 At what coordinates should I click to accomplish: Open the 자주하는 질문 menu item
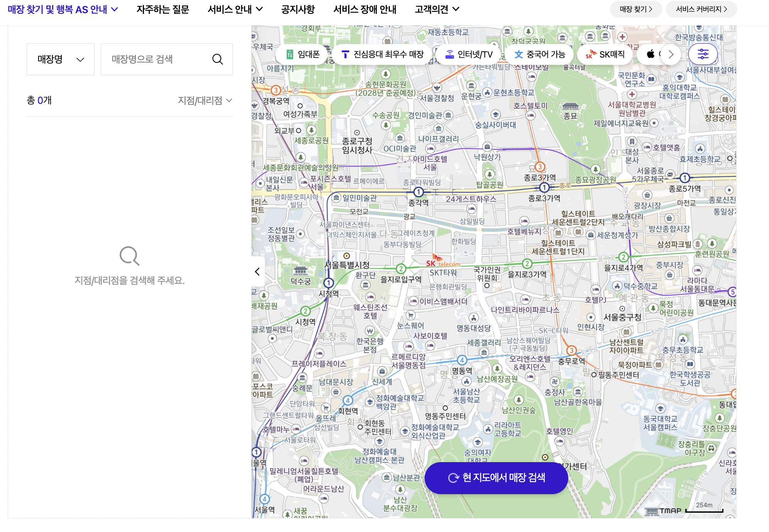click(163, 9)
